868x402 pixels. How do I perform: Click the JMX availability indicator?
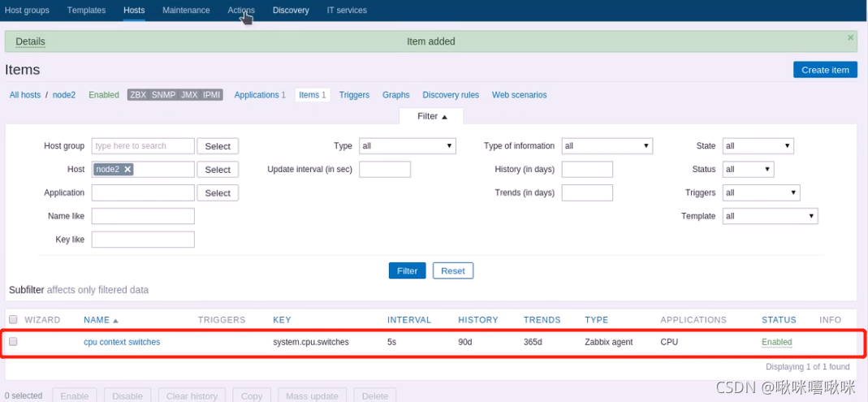pyautogui.click(x=189, y=95)
